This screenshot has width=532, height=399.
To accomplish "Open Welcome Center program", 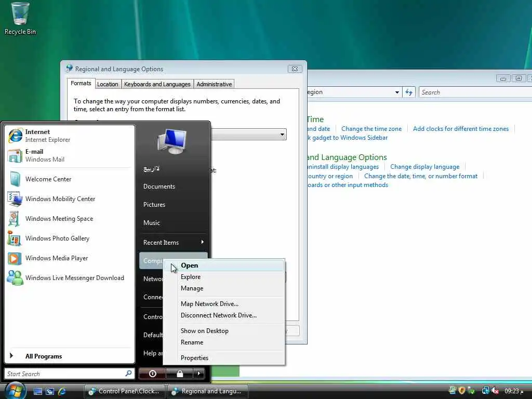I will pyautogui.click(x=70, y=179).
